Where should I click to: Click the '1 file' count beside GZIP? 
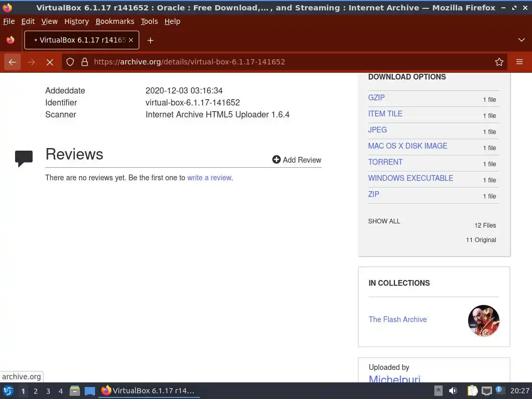click(x=489, y=99)
